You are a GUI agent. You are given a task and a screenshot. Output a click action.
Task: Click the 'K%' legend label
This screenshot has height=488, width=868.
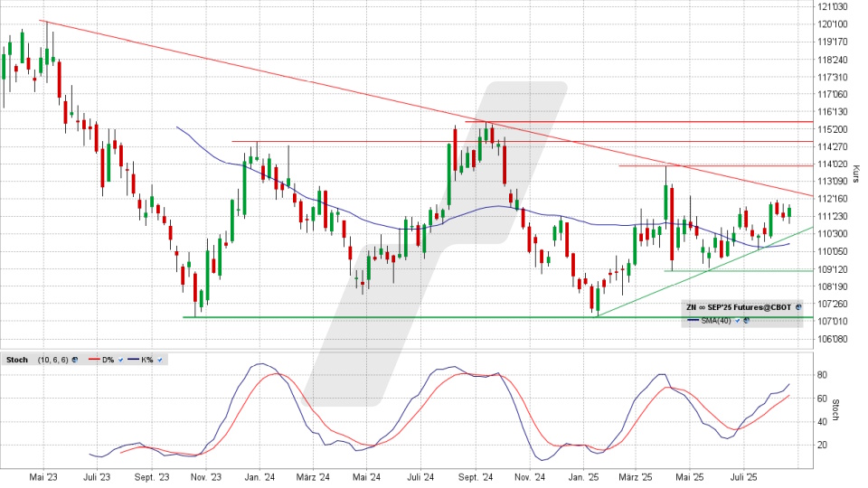pos(147,360)
